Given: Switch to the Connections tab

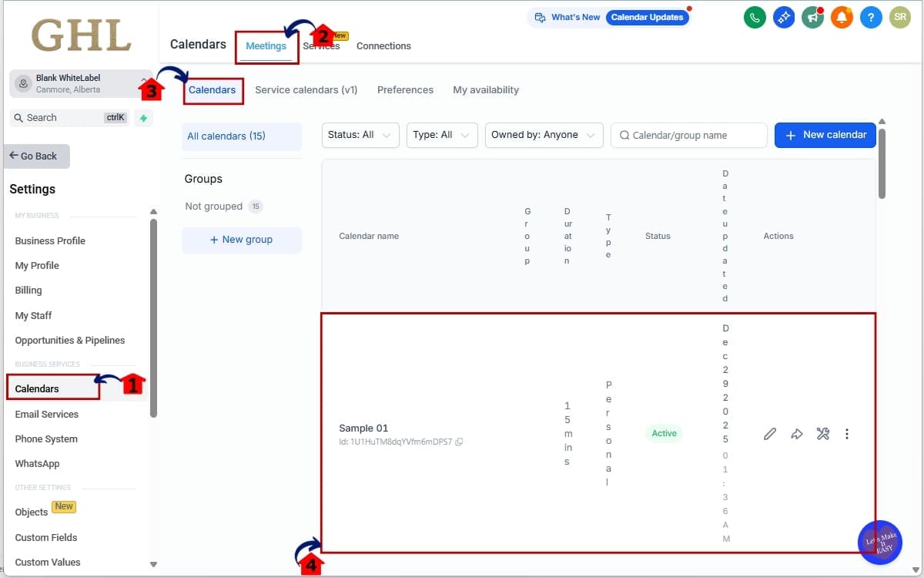Looking at the screenshot, I should [383, 45].
